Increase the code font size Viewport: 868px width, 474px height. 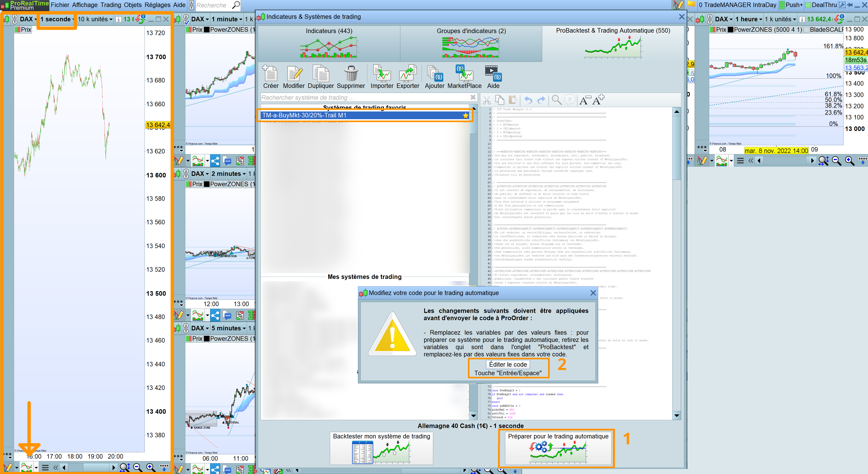tap(598, 100)
